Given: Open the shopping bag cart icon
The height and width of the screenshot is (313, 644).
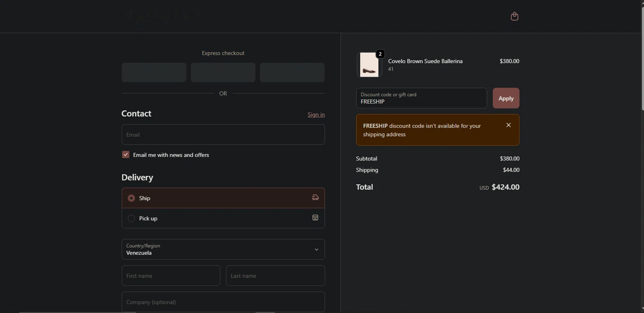Looking at the screenshot, I should [514, 16].
